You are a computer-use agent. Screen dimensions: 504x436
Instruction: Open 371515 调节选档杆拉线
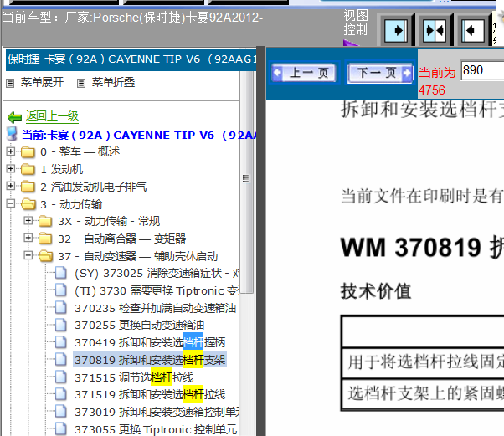coord(134,377)
